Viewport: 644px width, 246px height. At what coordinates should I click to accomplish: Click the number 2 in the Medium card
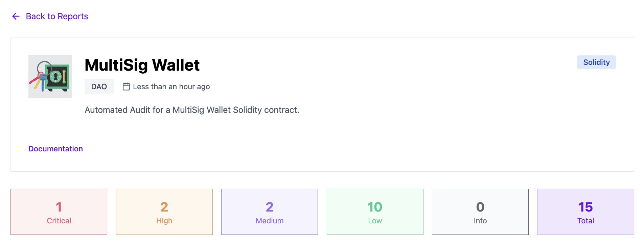[270, 207]
